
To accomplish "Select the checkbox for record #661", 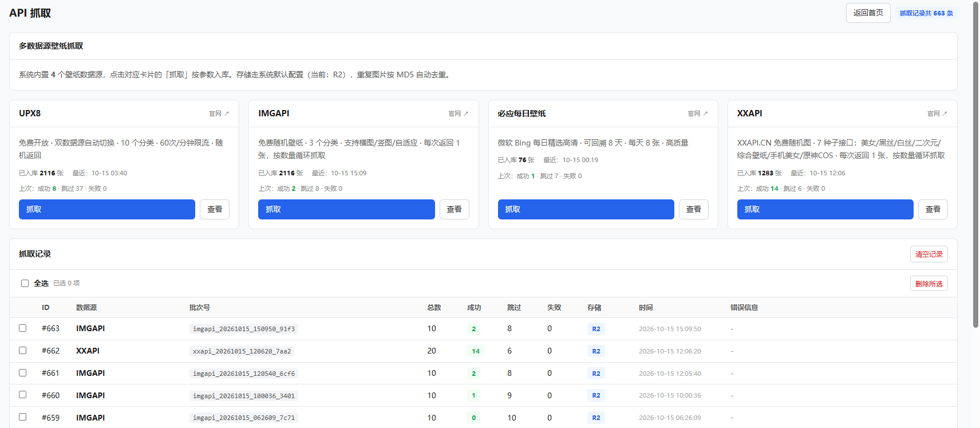I will (x=23, y=373).
